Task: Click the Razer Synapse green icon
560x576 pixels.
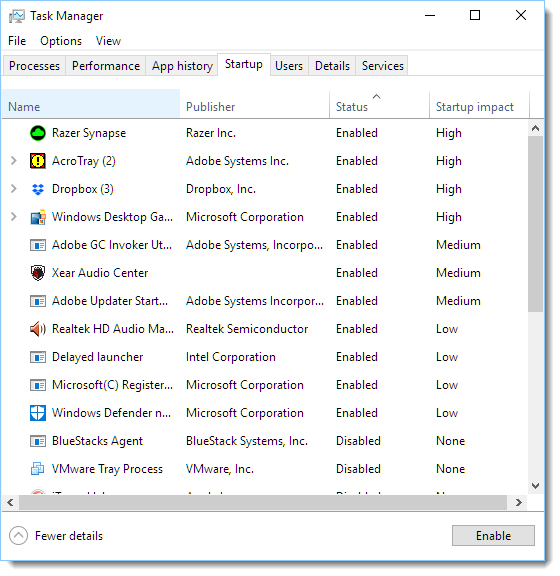Action: click(38, 133)
